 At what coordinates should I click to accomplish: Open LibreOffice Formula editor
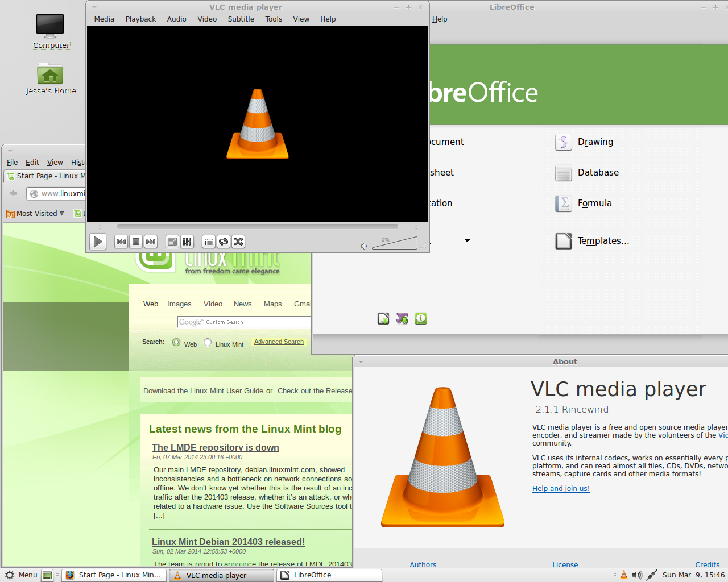(x=584, y=203)
